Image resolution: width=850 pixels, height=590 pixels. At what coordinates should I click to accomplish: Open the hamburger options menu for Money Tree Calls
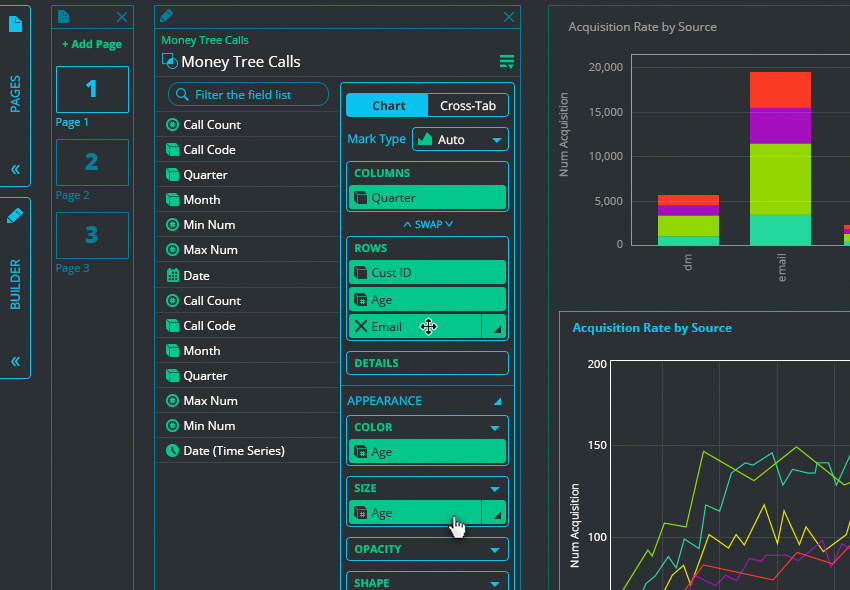506,62
